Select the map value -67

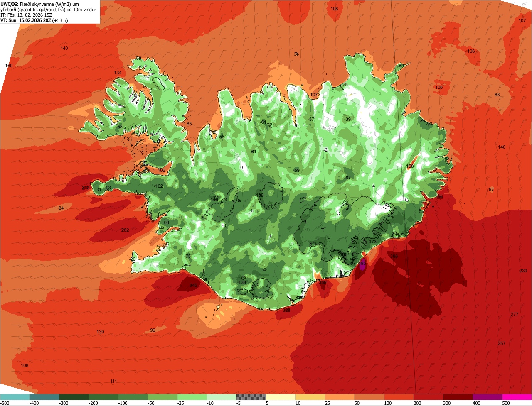point(347,178)
